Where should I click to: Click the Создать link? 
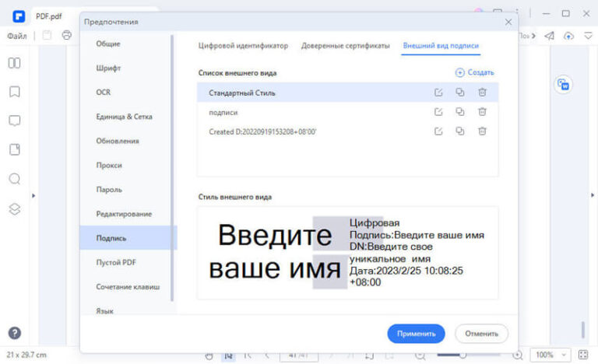pos(474,72)
